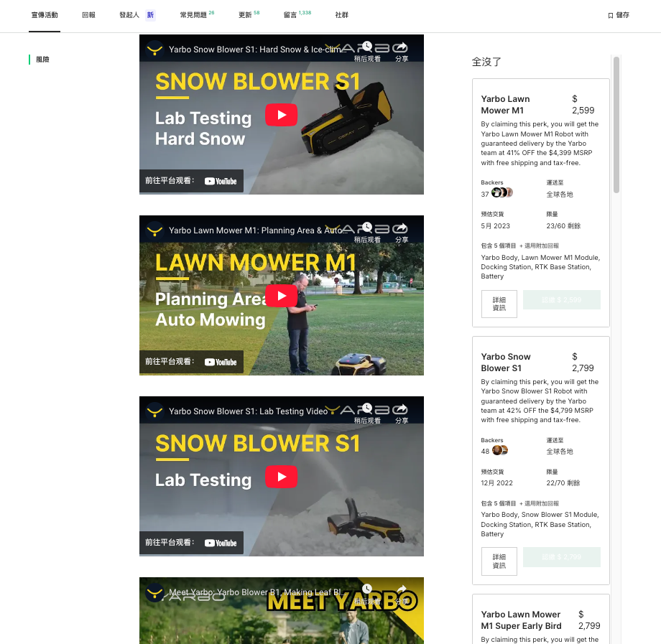Click the share arrow on Lawn Mower M1 video
The width and height of the screenshot is (661, 644).
tap(402, 228)
